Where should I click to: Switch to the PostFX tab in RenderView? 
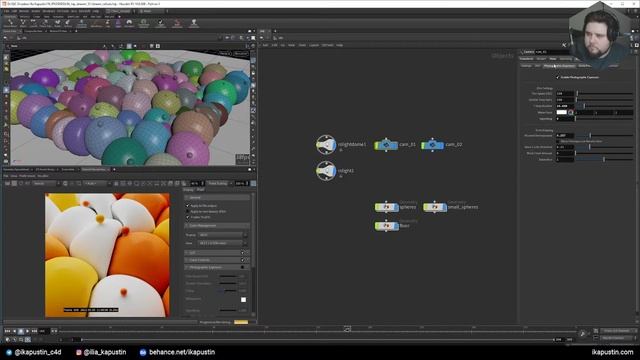[x=200, y=190]
